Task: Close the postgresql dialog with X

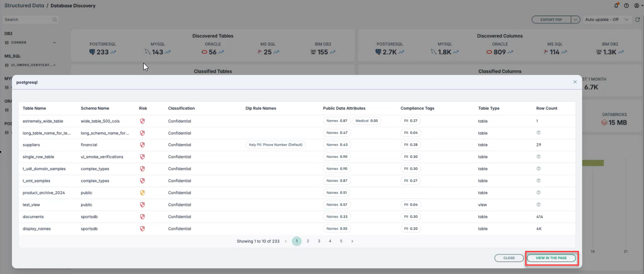Action: [x=575, y=82]
